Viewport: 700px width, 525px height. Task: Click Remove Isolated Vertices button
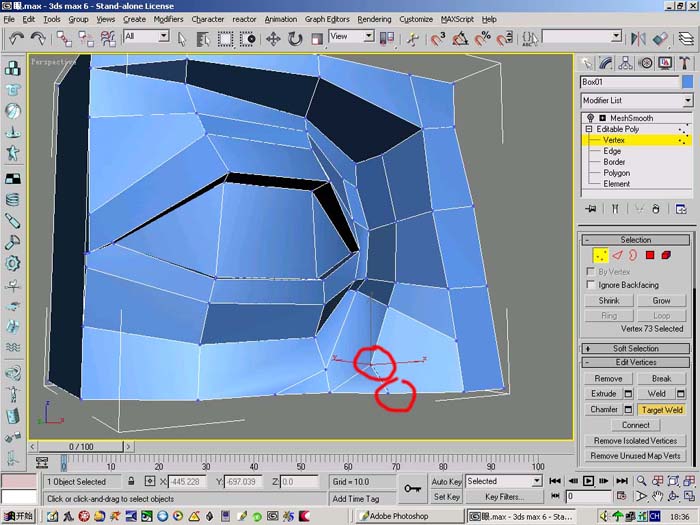(635, 441)
